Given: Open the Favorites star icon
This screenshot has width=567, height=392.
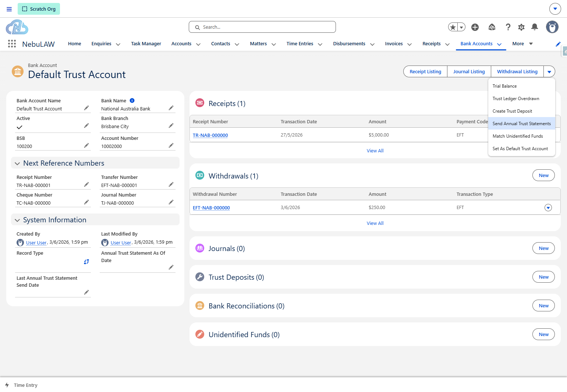Looking at the screenshot, I should click(x=453, y=27).
